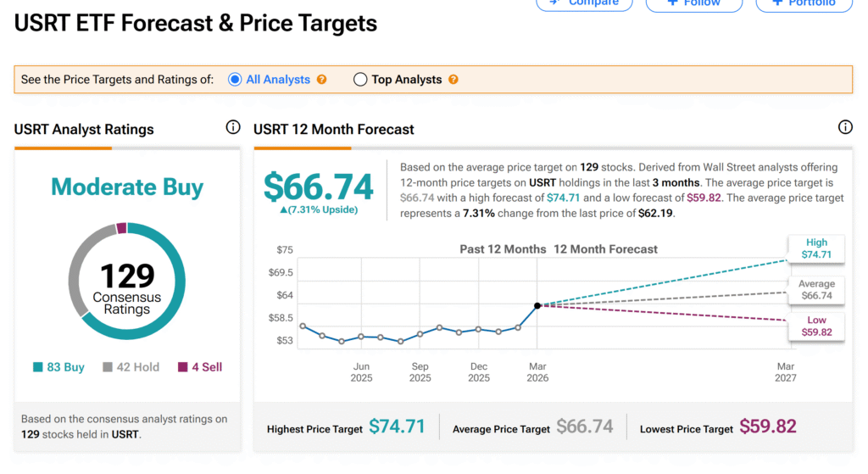Screen dimensions: 868x474
Task: Click the help icon beside Top Analysts
Action: point(453,80)
